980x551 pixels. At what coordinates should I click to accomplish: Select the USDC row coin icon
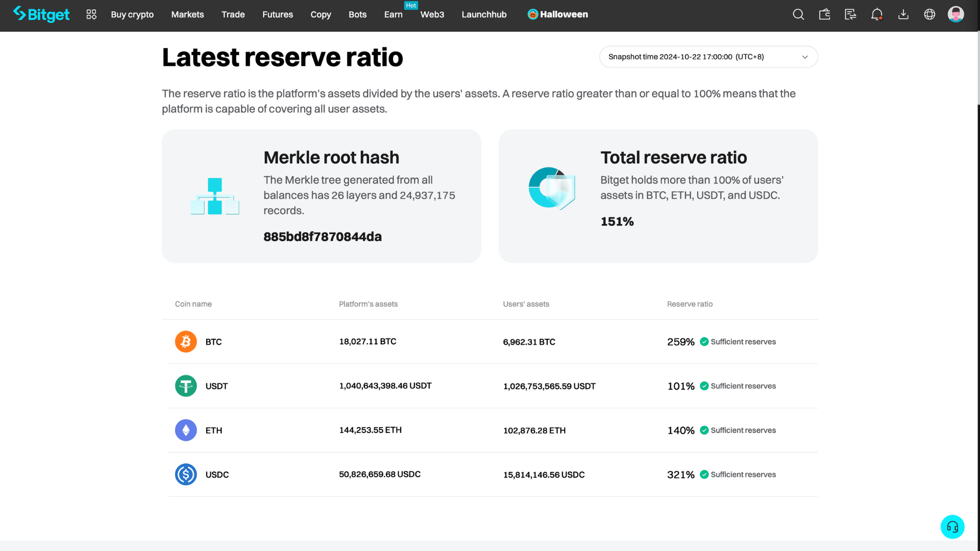click(x=186, y=474)
